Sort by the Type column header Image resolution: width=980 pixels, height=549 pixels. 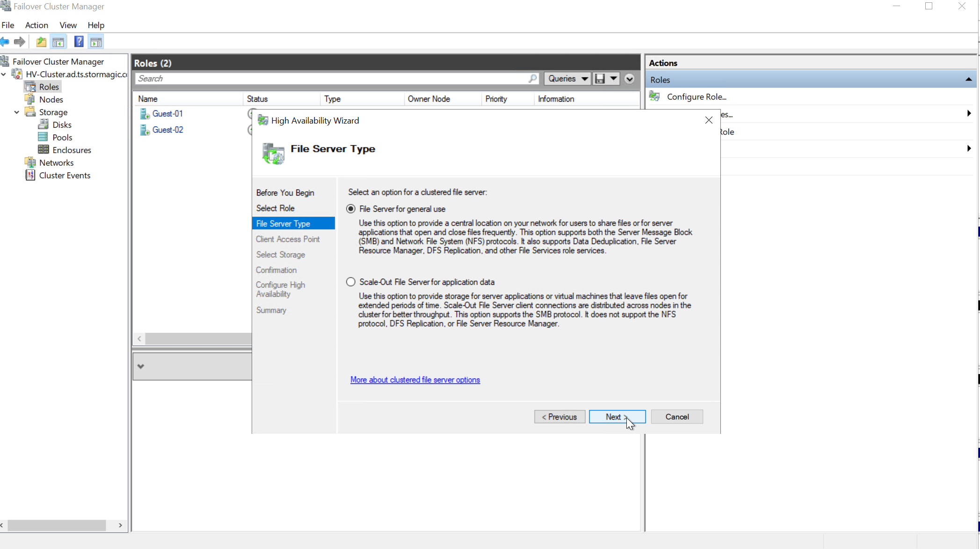362,99
